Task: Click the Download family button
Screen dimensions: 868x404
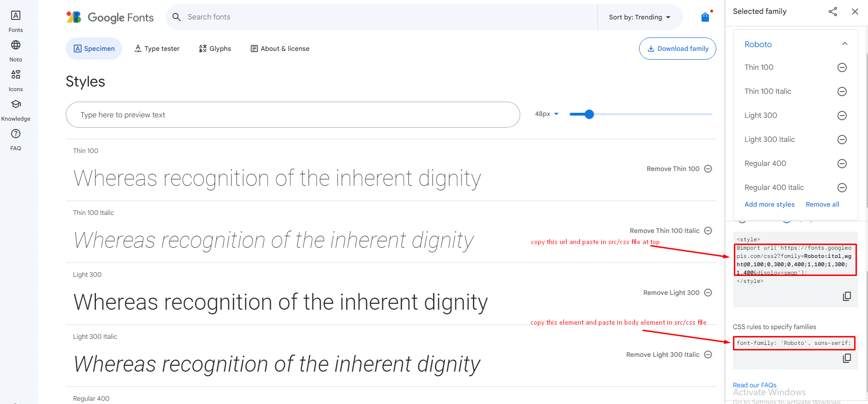Action: 677,49
